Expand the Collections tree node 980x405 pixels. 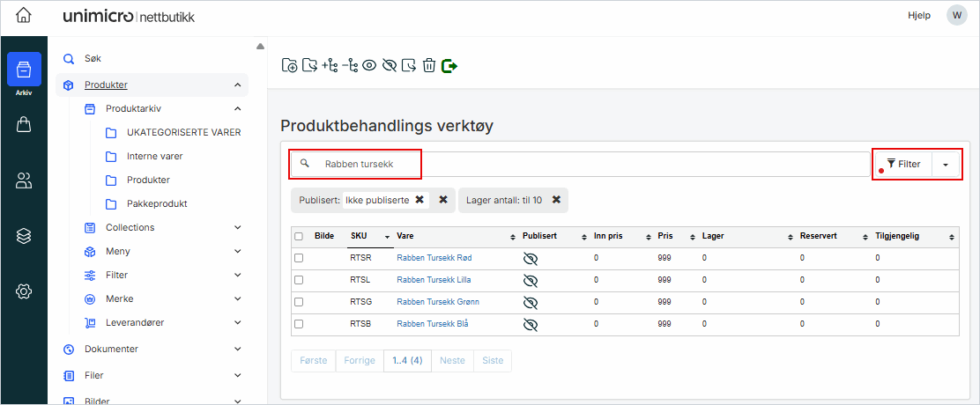[x=237, y=227]
